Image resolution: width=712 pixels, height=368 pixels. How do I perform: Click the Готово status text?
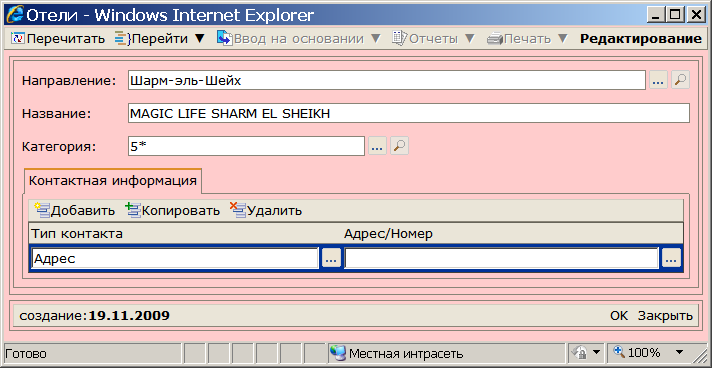tap(26, 353)
